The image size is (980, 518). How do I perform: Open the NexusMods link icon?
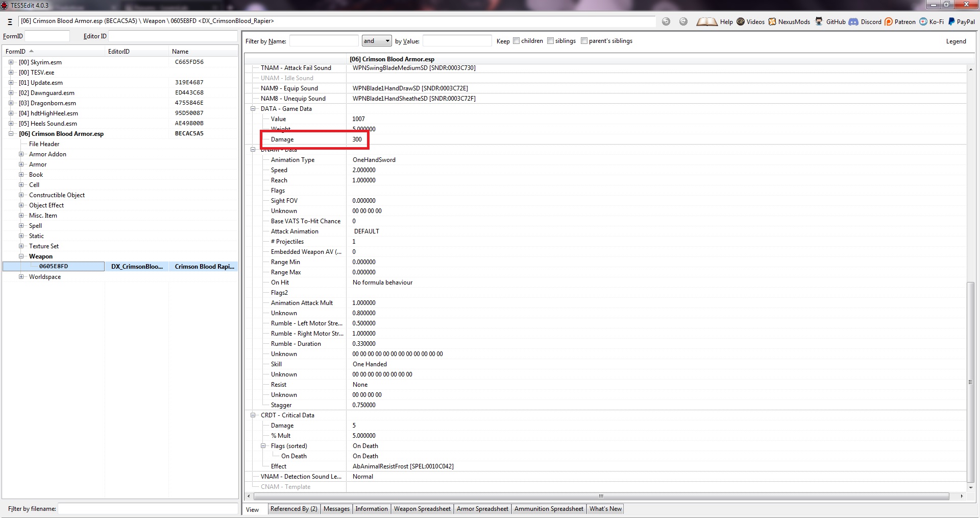772,21
